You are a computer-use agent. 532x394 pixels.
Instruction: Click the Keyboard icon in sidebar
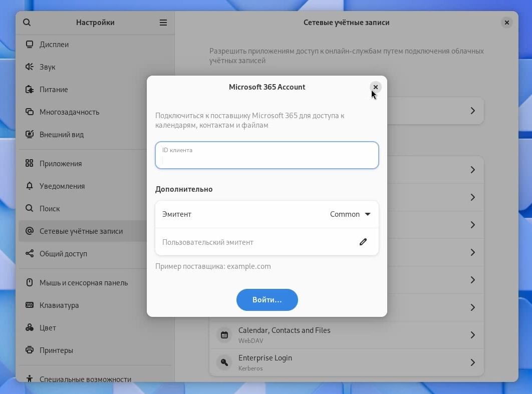pyautogui.click(x=30, y=305)
